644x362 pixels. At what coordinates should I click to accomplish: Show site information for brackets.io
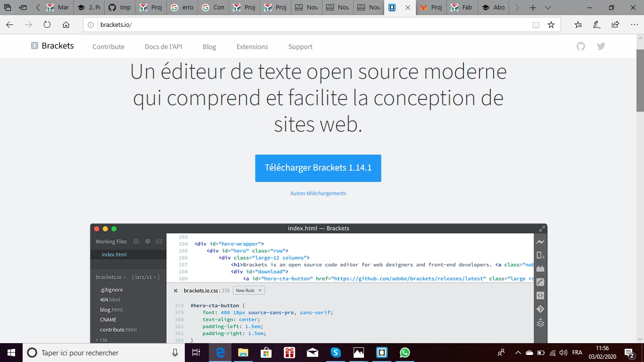[91, 25]
